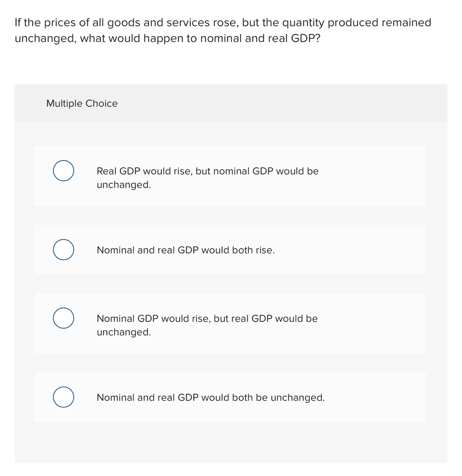Click the word 'unchanged' in the first answer

124,184
